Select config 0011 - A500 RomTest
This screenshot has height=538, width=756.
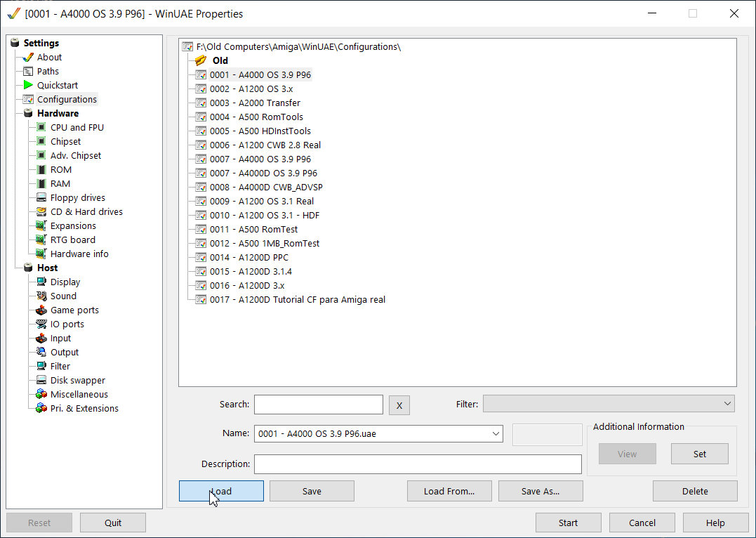[x=253, y=229]
